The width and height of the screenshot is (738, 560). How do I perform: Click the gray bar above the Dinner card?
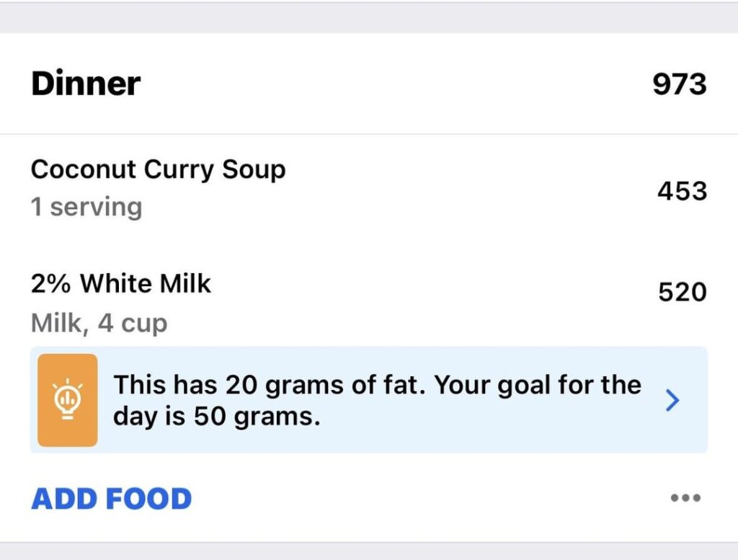coord(369,17)
